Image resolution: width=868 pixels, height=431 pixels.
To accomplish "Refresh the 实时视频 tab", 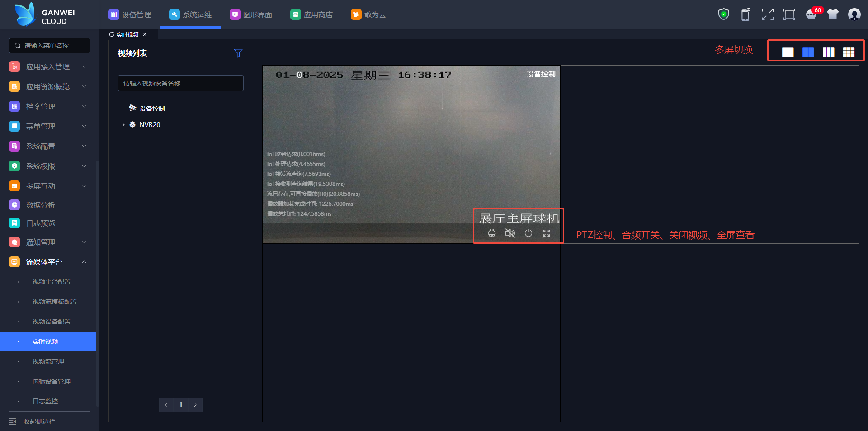I will point(112,34).
